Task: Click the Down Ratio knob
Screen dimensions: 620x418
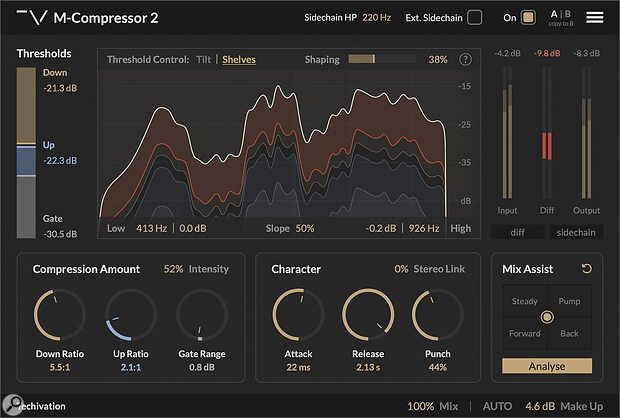Action: pos(60,315)
